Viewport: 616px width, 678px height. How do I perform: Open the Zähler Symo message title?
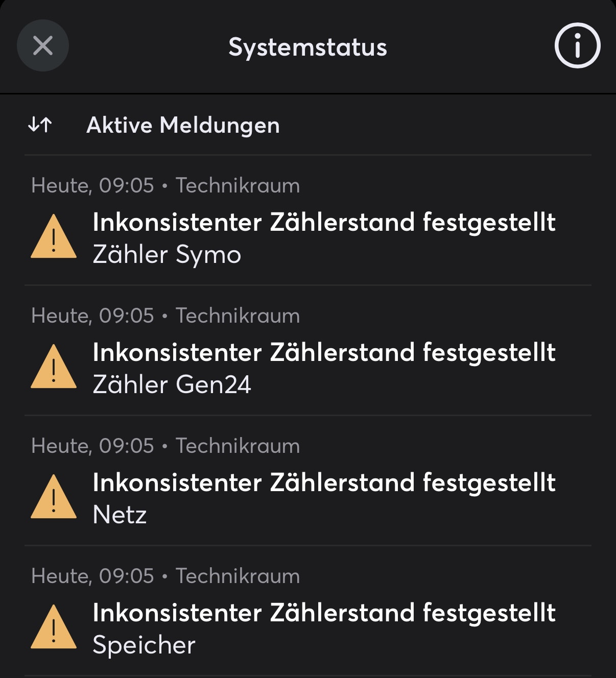324,223
